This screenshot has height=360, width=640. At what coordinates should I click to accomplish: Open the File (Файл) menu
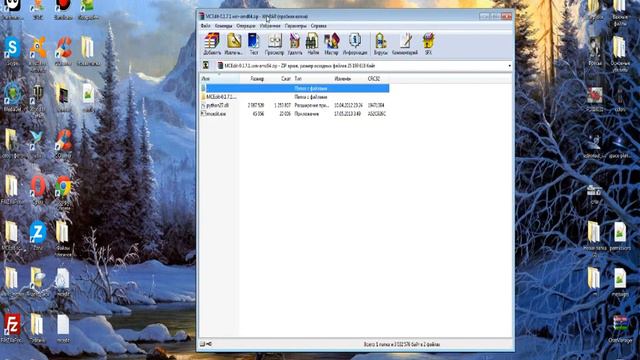click(205, 26)
